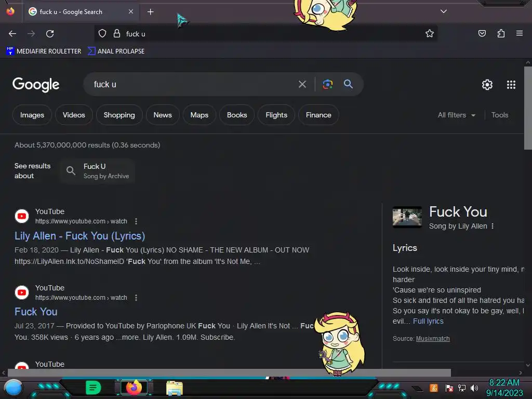This screenshot has width=532, height=399.
Task: Open a new tab with plus
Action: click(x=150, y=12)
